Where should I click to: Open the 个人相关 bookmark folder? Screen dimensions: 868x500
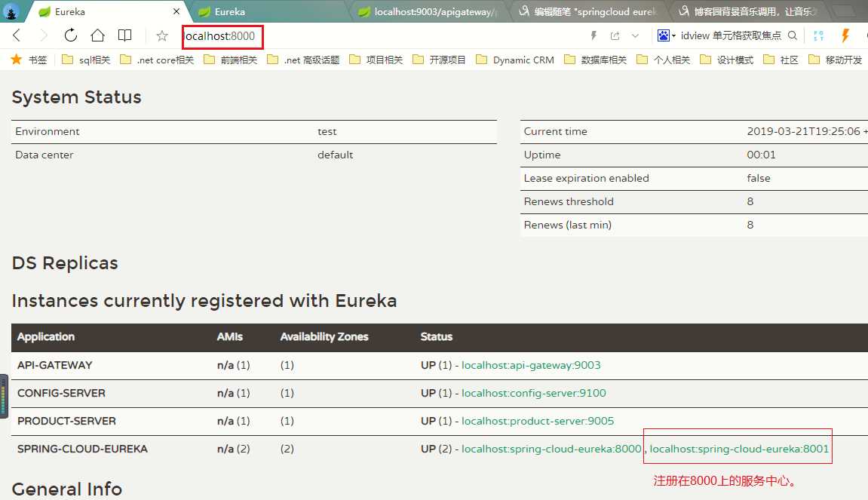(663, 60)
